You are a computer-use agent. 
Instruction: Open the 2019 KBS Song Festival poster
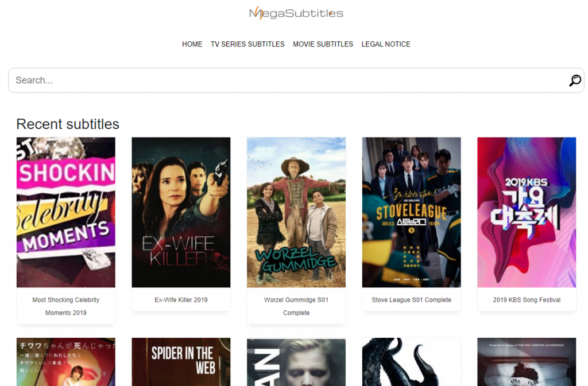(x=527, y=212)
